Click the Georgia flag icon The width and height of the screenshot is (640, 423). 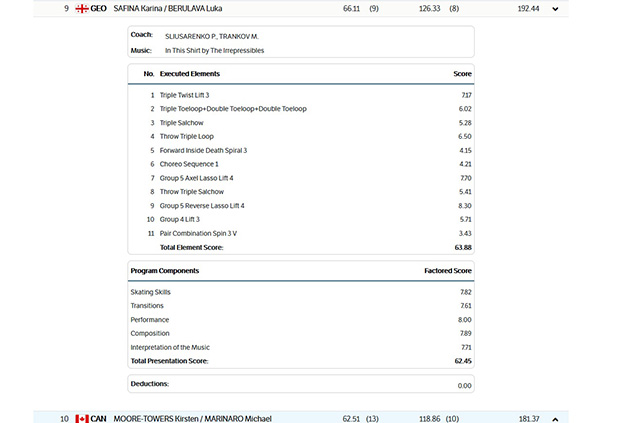(81, 8)
